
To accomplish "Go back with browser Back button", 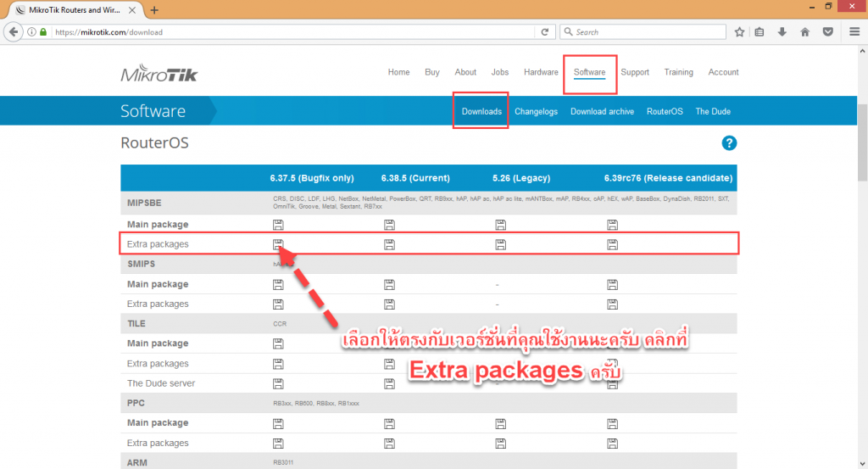I will click(x=14, y=32).
